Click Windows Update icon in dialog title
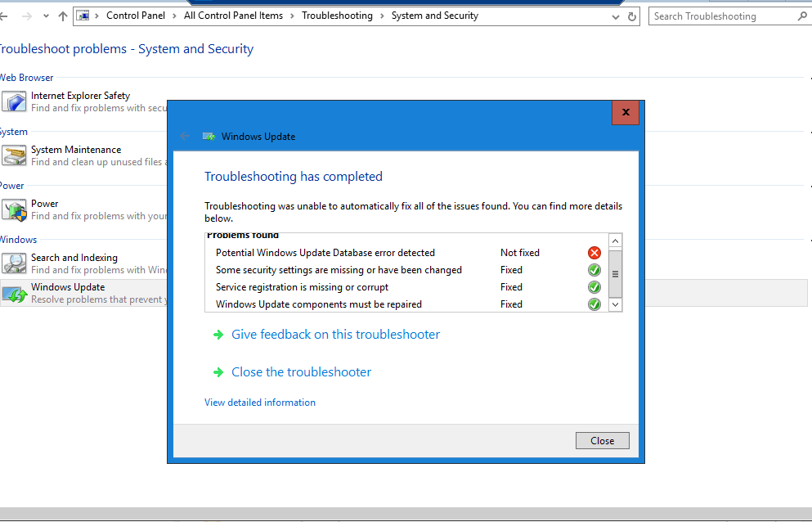Viewport: 812px width, 522px height. [x=209, y=137]
